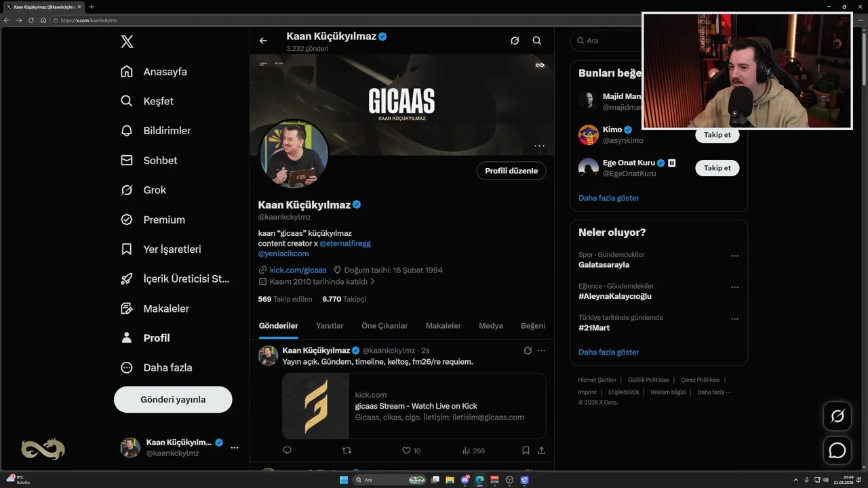View post analytics showing 266

pyautogui.click(x=473, y=450)
